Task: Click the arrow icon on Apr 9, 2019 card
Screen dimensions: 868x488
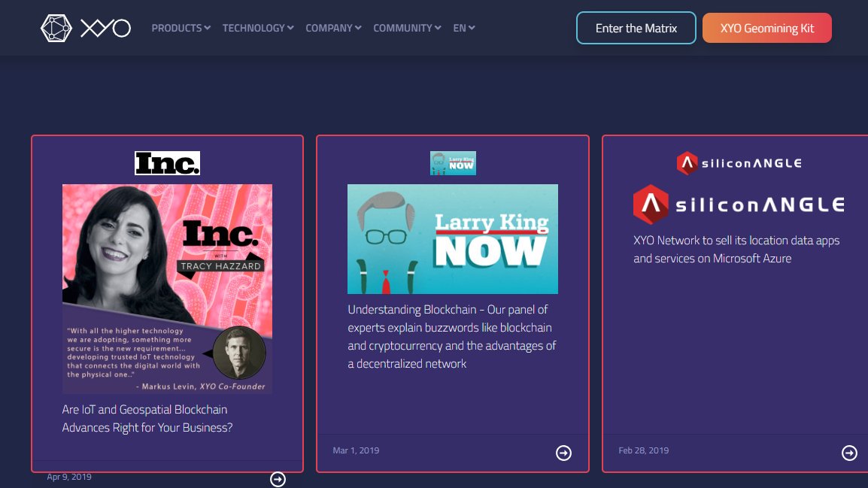Action: point(278,478)
